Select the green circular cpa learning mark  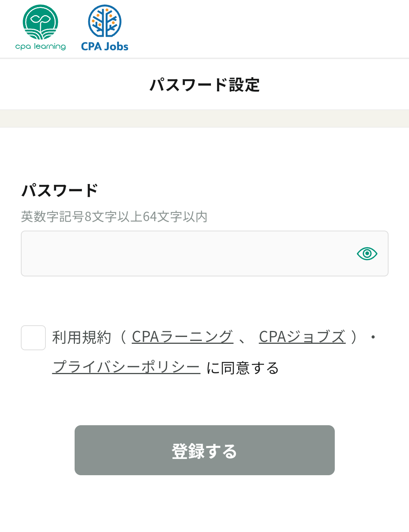41,23
